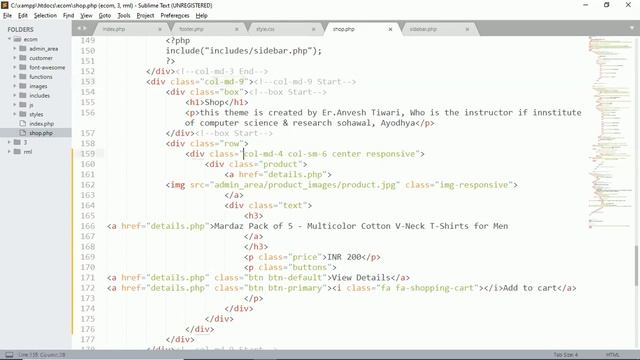
Task: Close the index.php tab
Action: coord(160,29)
